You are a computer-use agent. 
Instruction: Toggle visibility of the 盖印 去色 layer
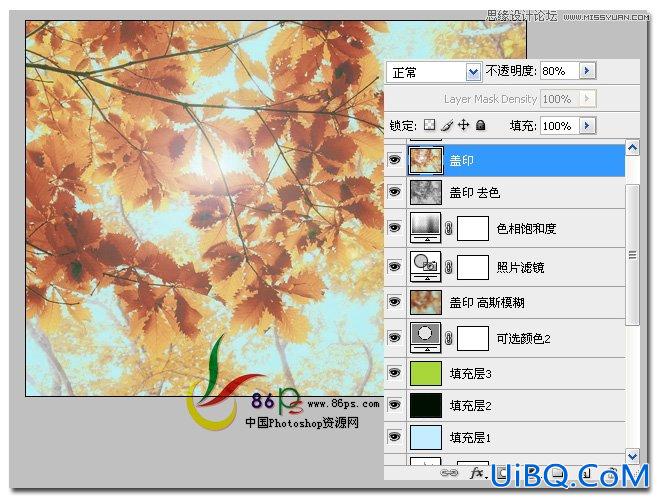394,192
